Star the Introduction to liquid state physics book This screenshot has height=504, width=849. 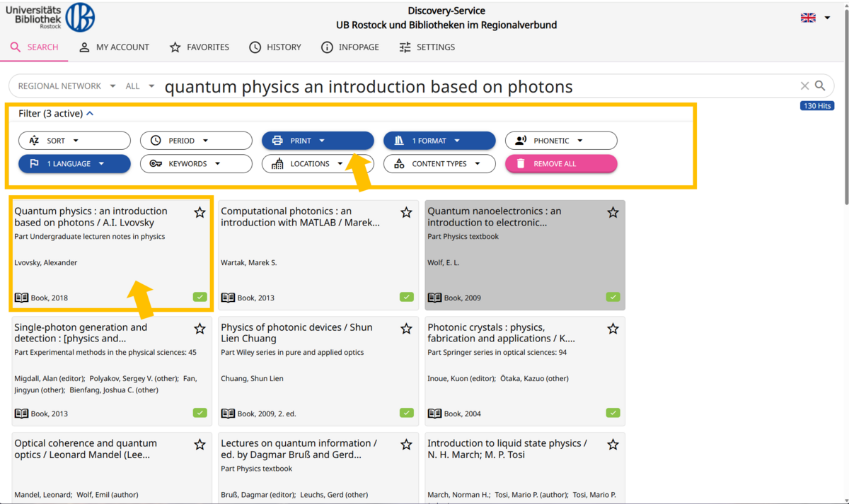tap(613, 445)
